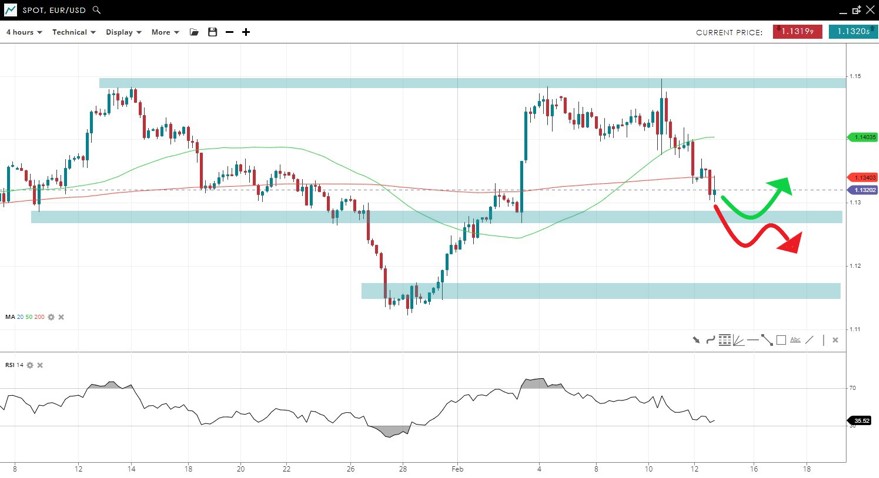The image size is (879, 478).
Task: Zoom out with the minus icon
Action: tap(229, 32)
